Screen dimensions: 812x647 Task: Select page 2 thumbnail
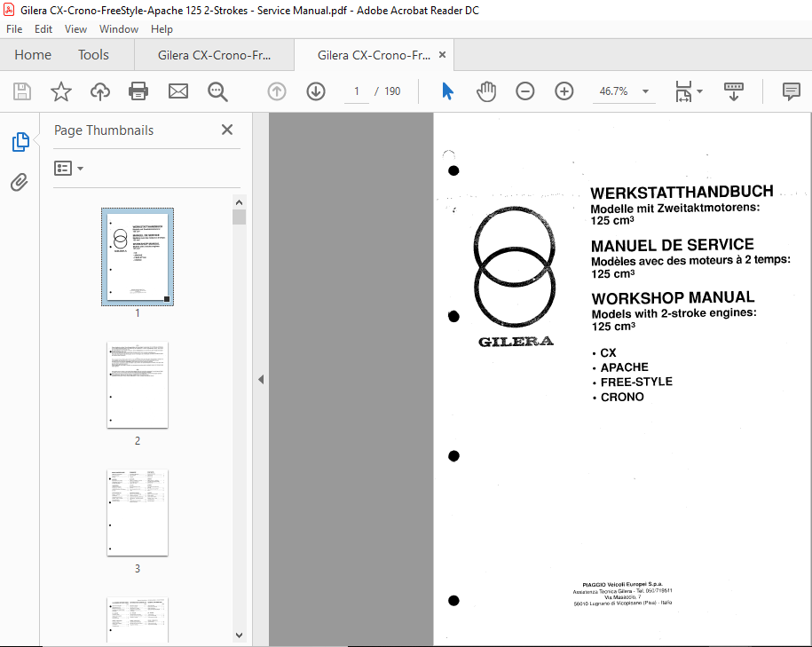138,385
